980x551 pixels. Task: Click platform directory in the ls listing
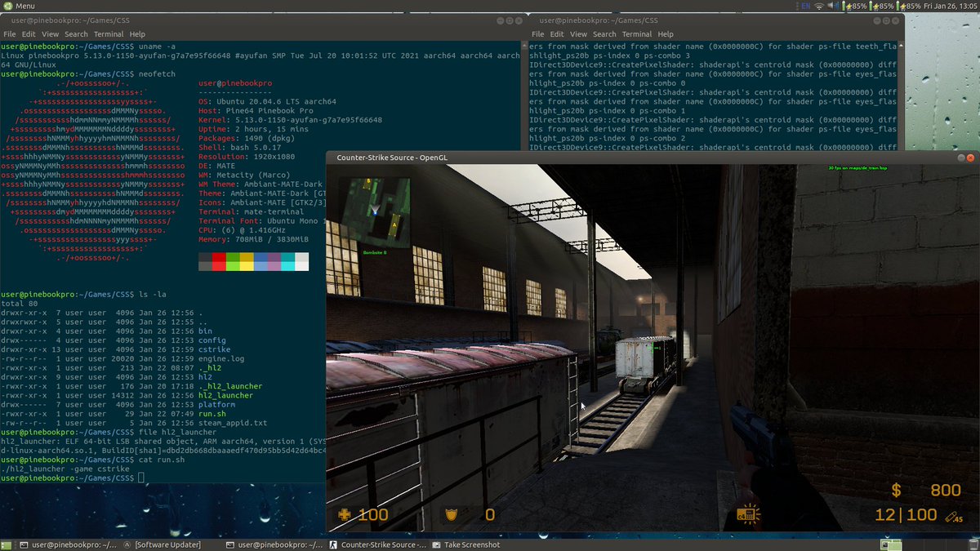pos(216,404)
